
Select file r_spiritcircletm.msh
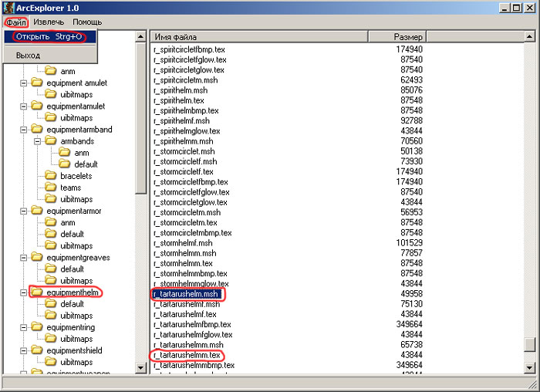pyautogui.click(x=186, y=80)
